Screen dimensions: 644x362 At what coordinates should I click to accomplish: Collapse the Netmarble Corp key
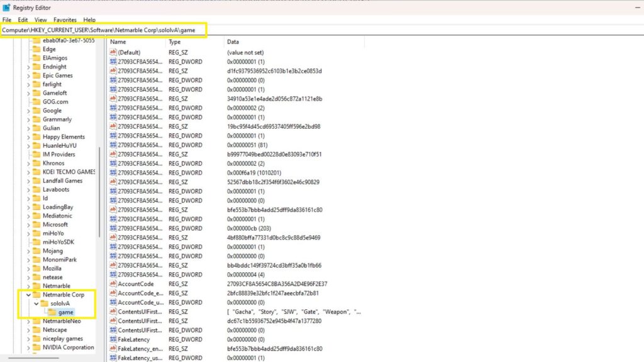pyautogui.click(x=28, y=295)
